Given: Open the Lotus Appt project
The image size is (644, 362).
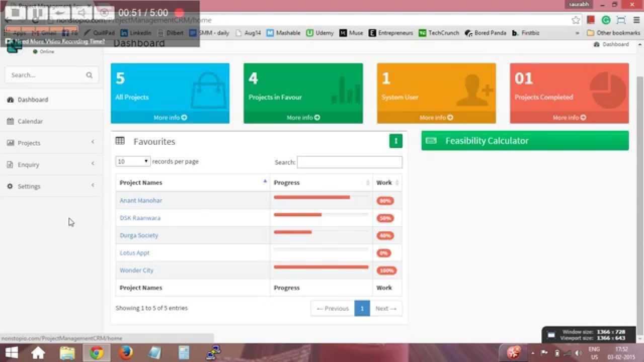Looking at the screenshot, I should click(x=134, y=253).
